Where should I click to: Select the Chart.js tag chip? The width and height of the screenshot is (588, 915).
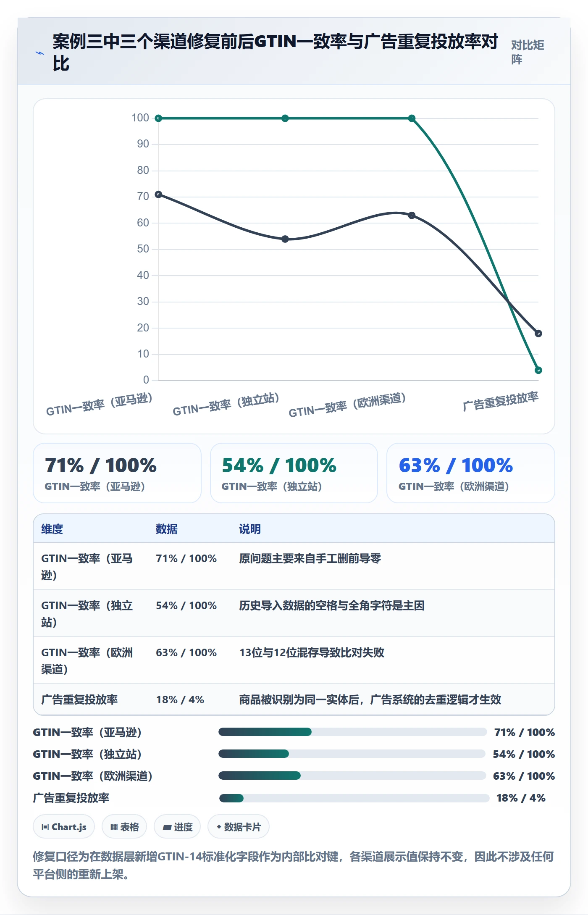pos(64,827)
